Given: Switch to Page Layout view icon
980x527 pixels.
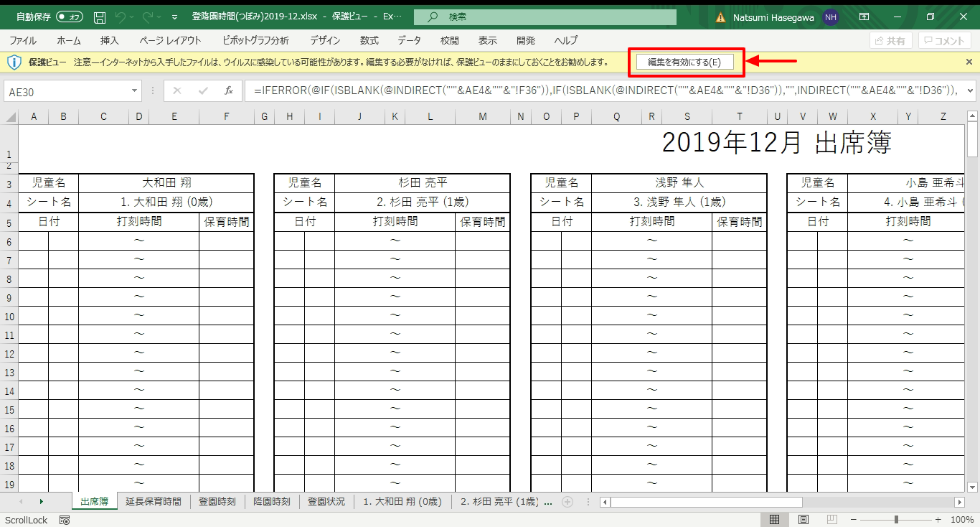Looking at the screenshot, I should point(804,520).
